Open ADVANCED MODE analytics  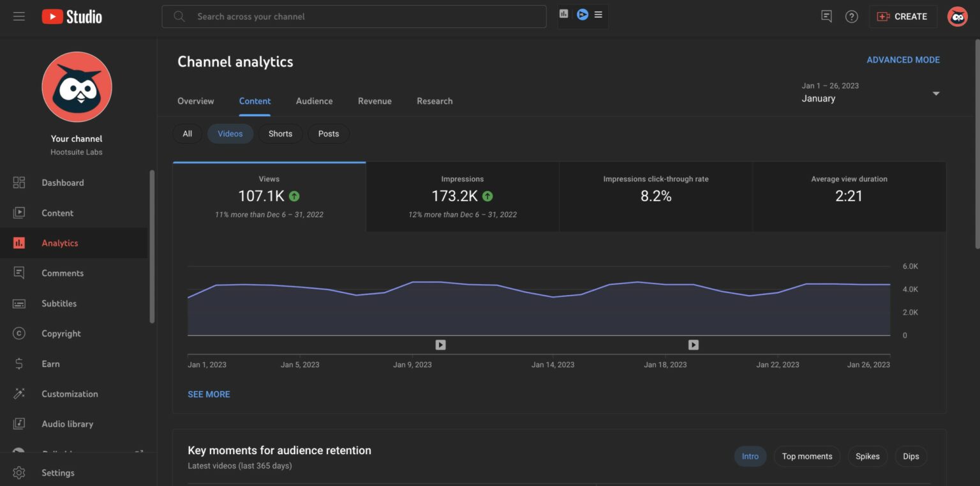pos(903,59)
